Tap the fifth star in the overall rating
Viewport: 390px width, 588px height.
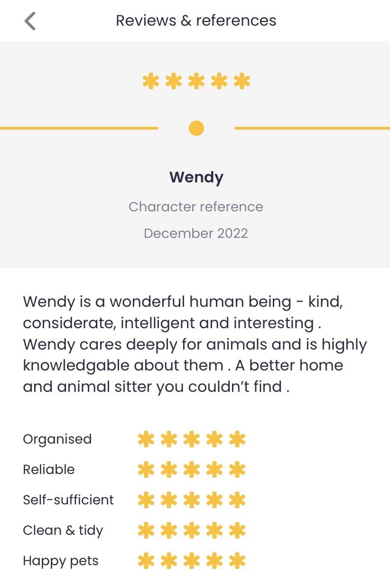[242, 81]
